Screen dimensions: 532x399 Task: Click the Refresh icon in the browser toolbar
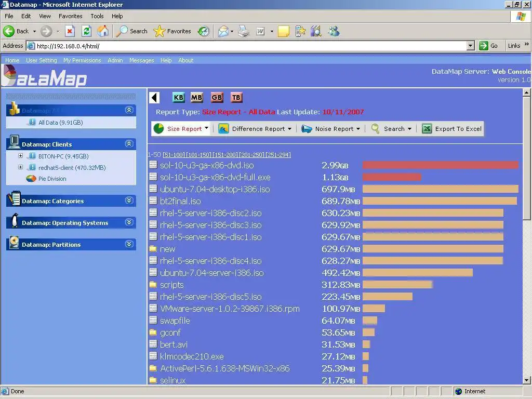(x=86, y=31)
